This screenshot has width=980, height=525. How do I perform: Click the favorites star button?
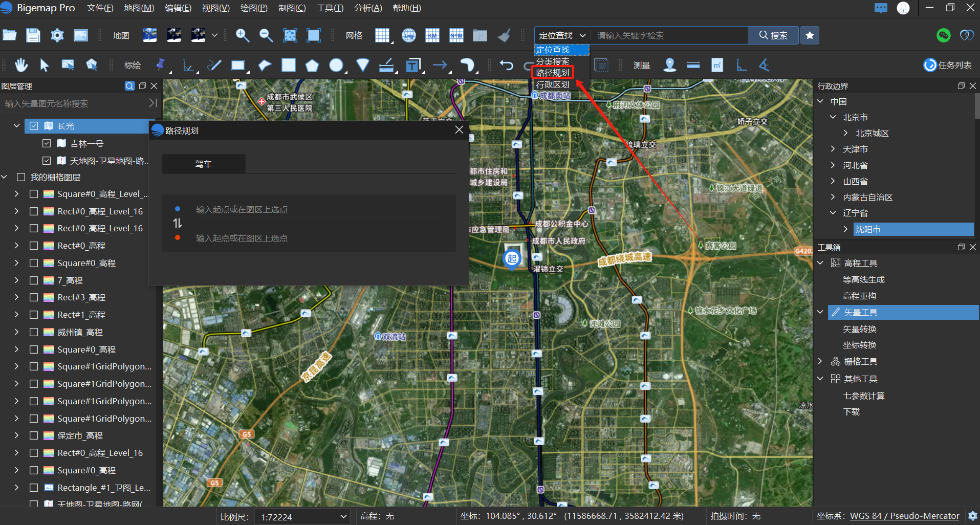pyautogui.click(x=810, y=35)
